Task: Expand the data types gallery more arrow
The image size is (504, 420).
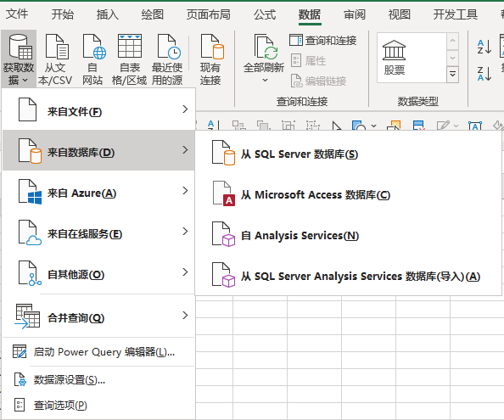Action: click(x=452, y=75)
